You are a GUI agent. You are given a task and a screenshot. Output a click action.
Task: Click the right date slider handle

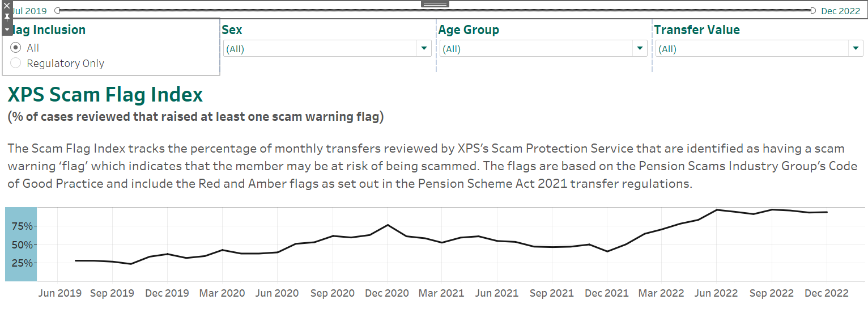tap(813, 11)
